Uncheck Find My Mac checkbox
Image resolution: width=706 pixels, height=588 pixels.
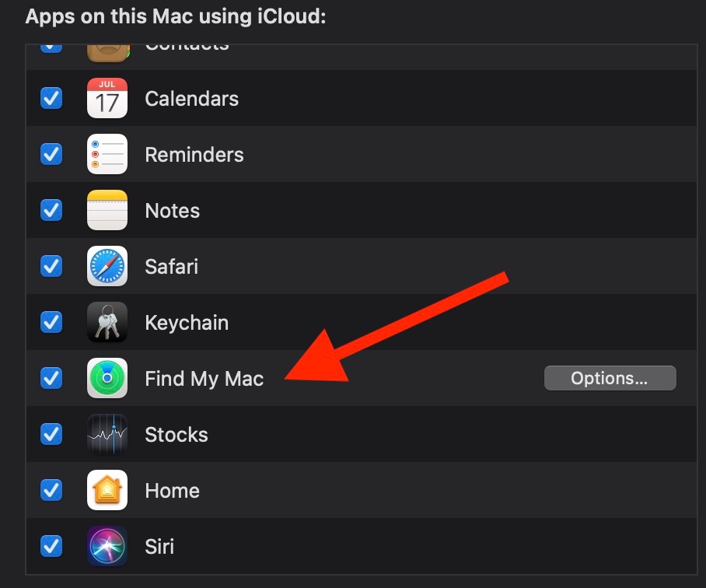[x=51, y=378]
